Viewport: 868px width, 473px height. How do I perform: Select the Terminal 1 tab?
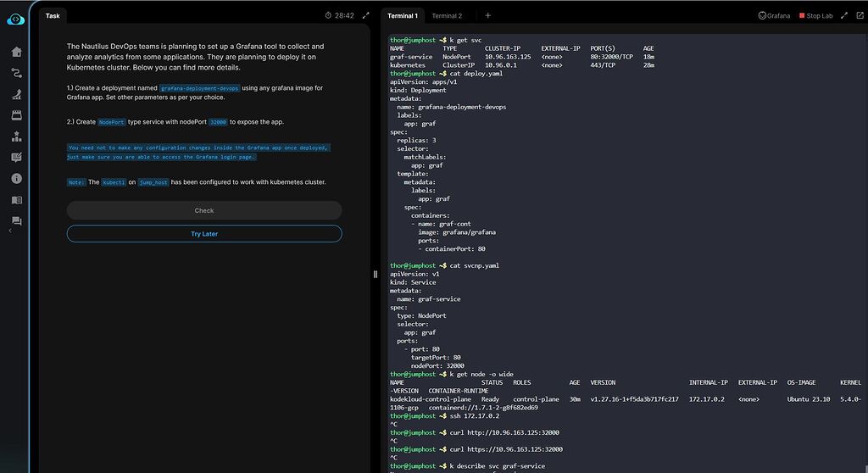pos(403,15)
